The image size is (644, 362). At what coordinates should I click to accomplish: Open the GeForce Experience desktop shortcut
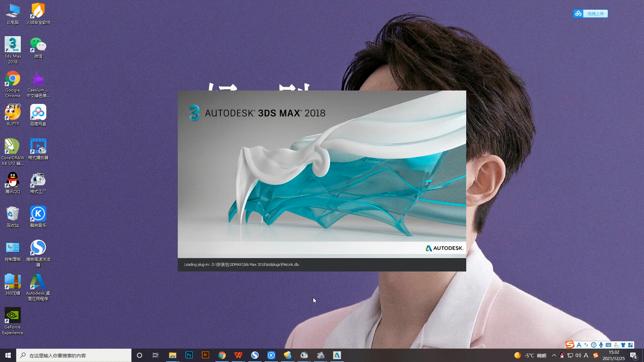(13, 321)
